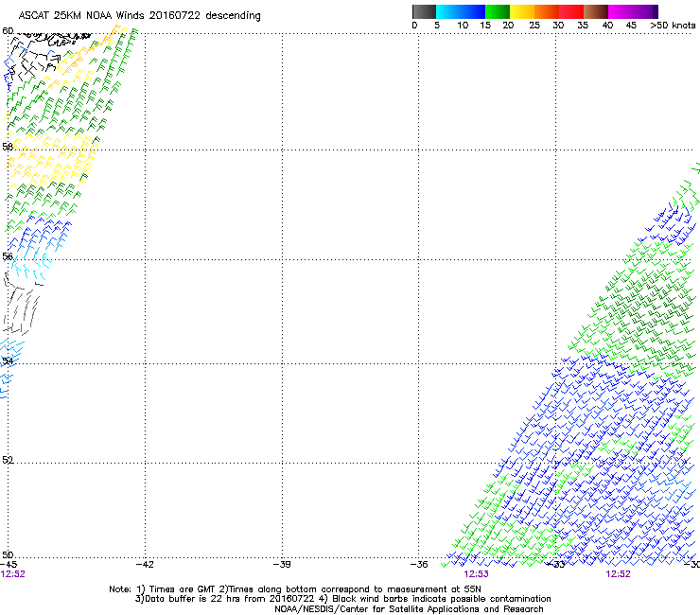Click the longitude label -45
700x615 pixels.
(9, 565)
